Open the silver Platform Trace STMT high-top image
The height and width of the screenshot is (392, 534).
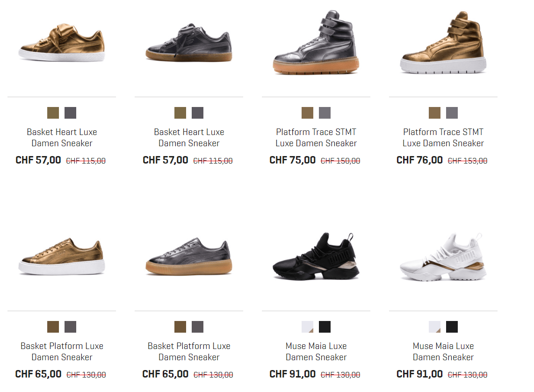(316, 43)
